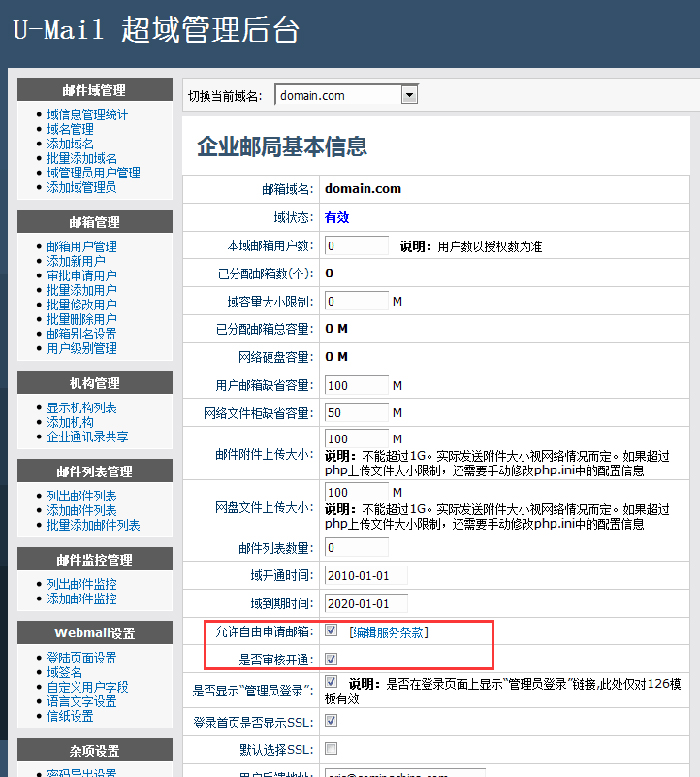Open 显示机构列表 link
The image size is (700, 777).
(81, 408)
